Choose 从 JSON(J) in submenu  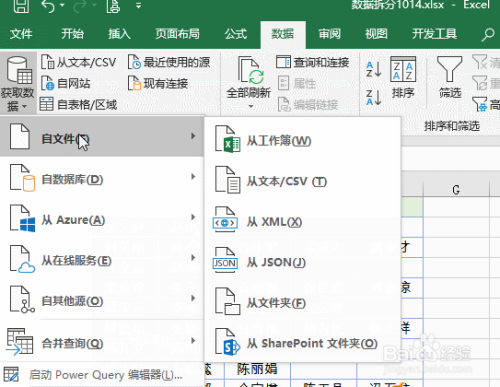pyautogui.click(x=303, y=262)
